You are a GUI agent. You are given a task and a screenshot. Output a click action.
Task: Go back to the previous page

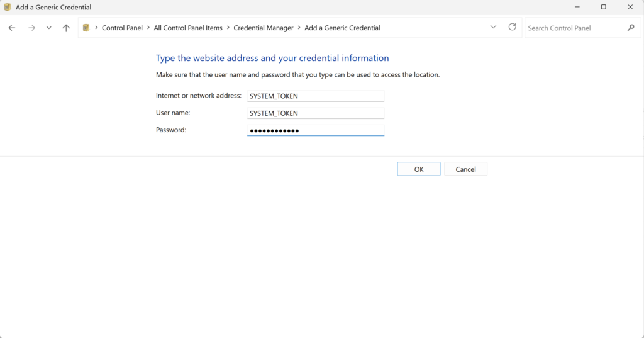pos(12,28)
